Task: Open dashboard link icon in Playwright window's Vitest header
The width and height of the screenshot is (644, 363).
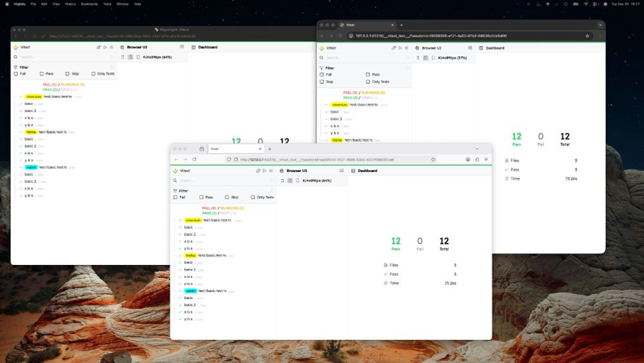Action: [x=99, y=47]
